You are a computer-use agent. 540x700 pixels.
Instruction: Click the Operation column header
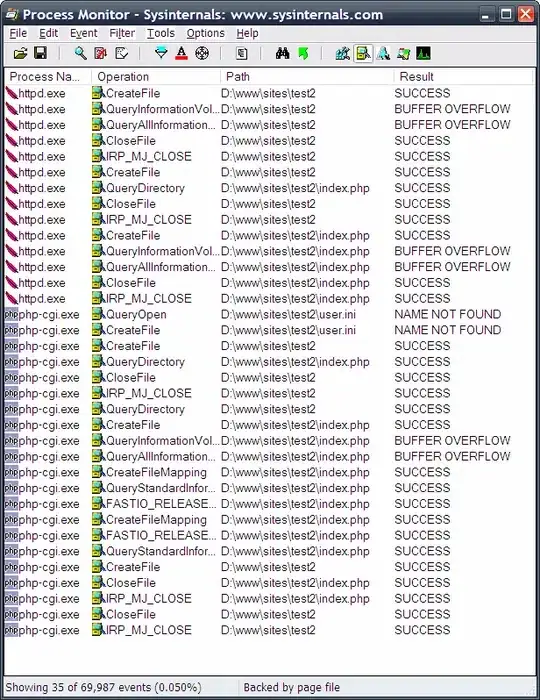[156, 76]
